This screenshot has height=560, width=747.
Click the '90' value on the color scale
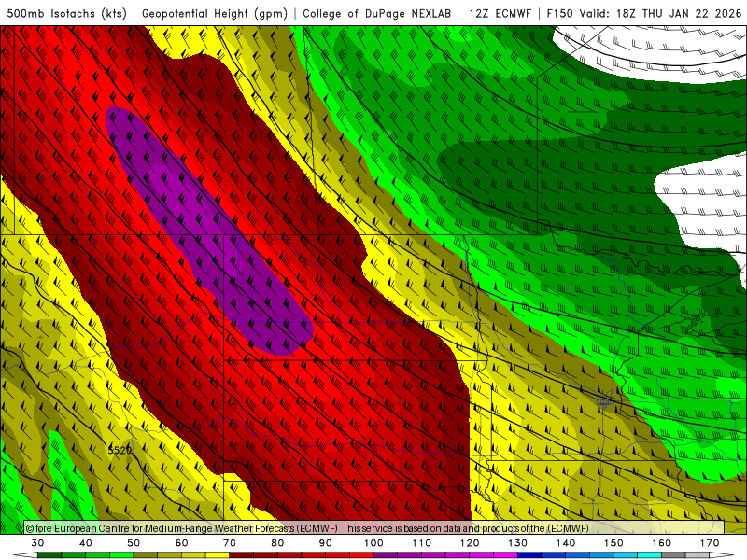(x=326, y=543)
